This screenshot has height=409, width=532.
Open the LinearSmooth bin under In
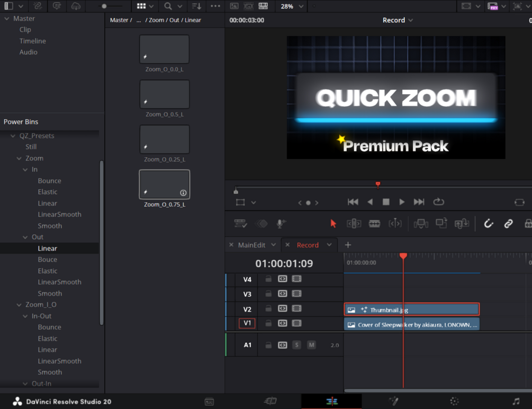point(59,215)
